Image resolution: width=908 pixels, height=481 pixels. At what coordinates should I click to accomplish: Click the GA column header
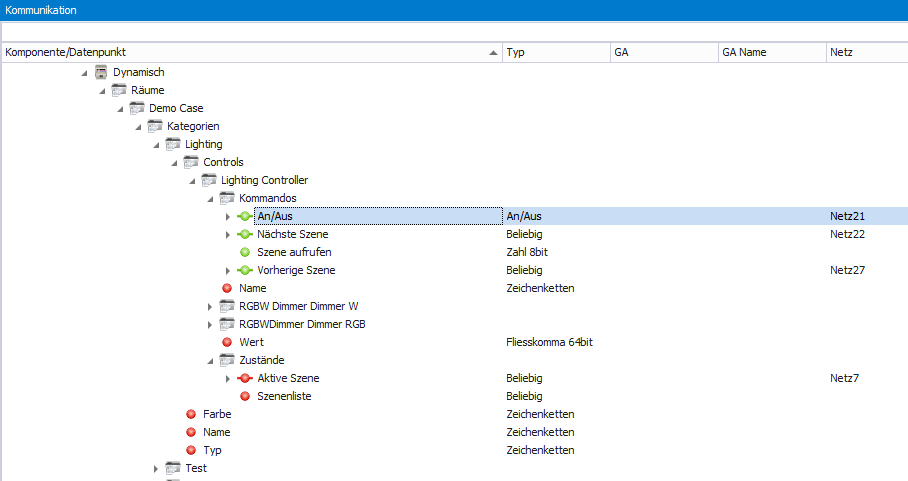[x=664, y=52]
